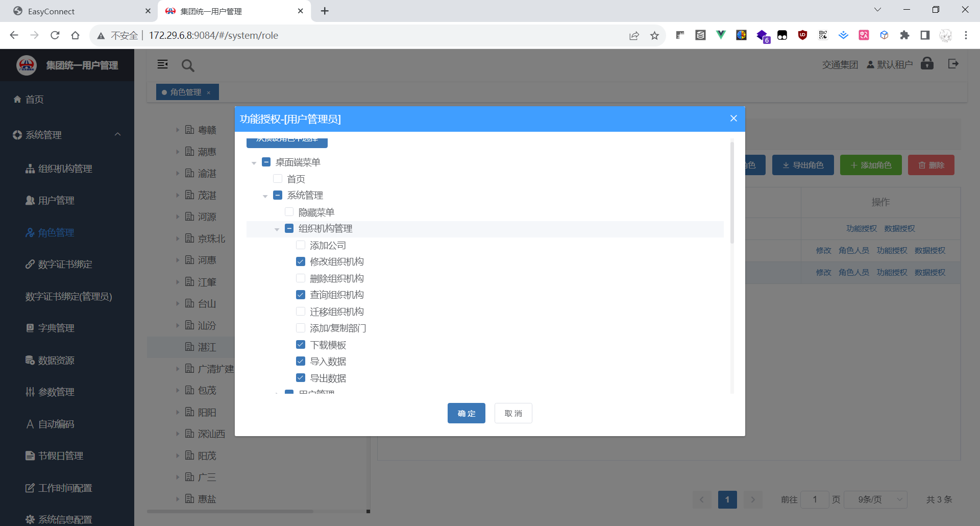Screen dimensions: 980x526
Task: Click the QR code extension icon
Action: tap(823, 35)
